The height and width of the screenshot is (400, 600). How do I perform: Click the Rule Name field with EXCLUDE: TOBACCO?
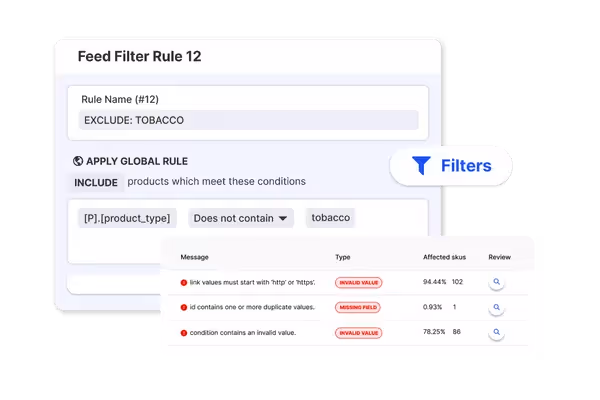coord(248,120)
